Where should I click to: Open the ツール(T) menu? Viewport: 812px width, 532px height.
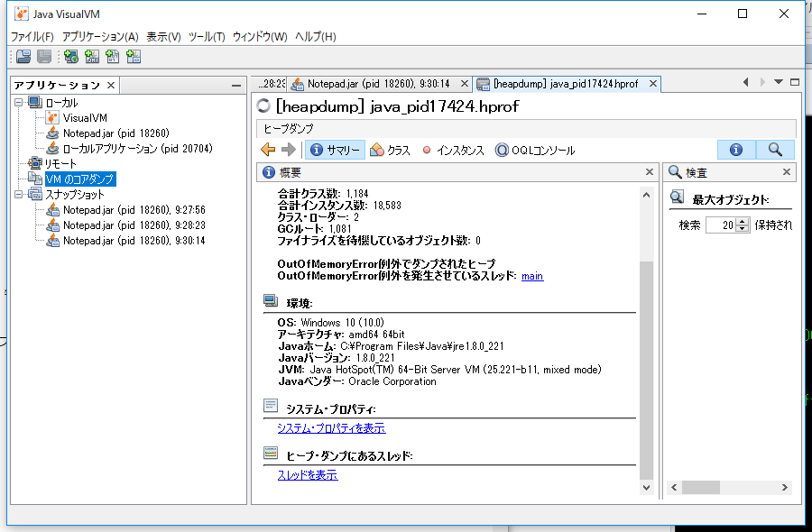click(207, 37)
